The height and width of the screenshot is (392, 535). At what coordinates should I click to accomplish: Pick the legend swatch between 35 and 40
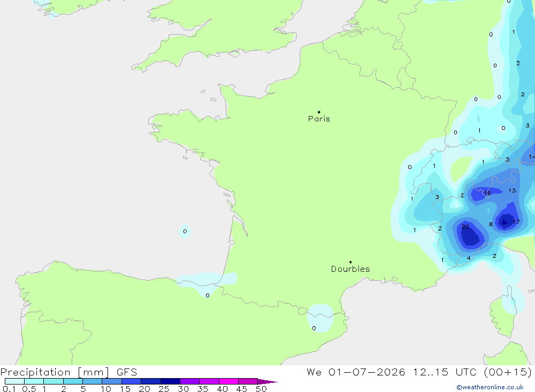(x=209, y=381)
